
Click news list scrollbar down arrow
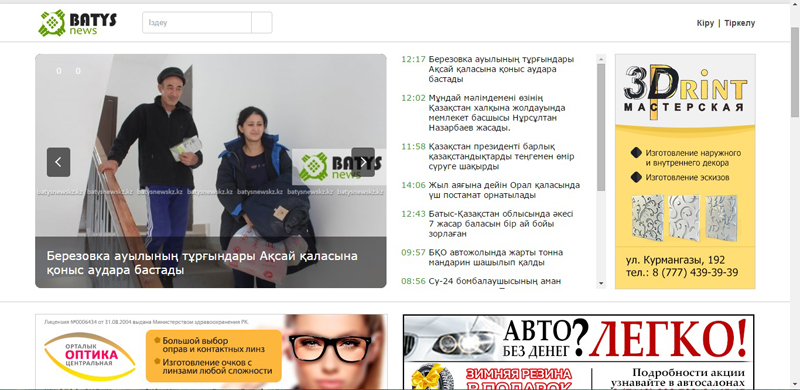[x=601, y=283]
